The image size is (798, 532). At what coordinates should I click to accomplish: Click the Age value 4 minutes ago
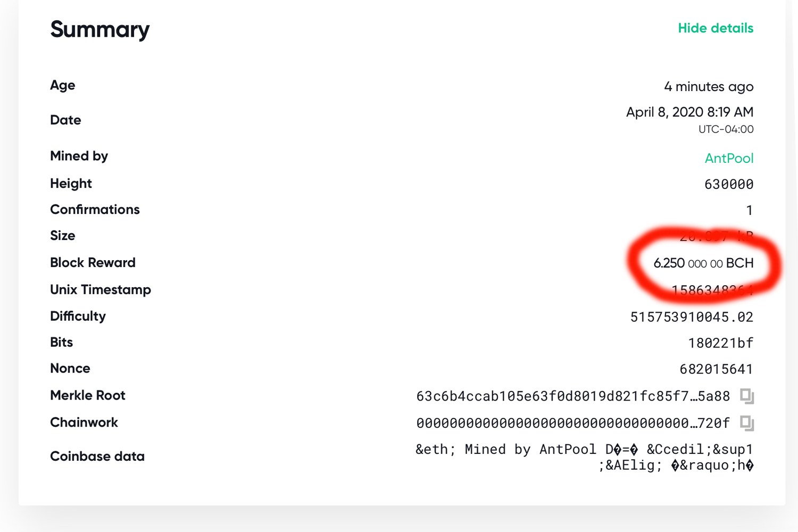click(709, 87)
